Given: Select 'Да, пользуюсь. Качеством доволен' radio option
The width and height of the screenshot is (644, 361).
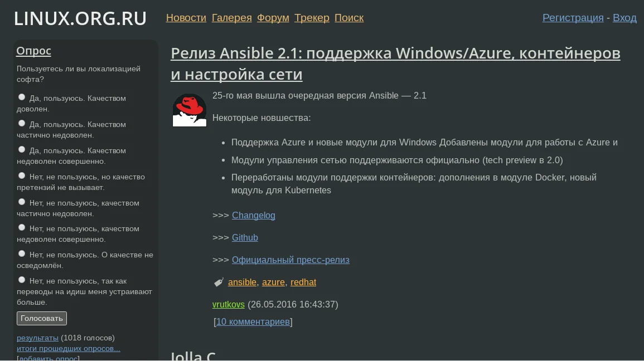Looking at the screenshot, I should [22, 97].
